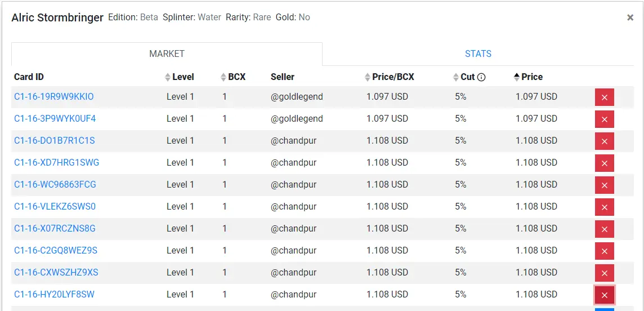
Task: Sort the table by Level column
Action: 180,77
